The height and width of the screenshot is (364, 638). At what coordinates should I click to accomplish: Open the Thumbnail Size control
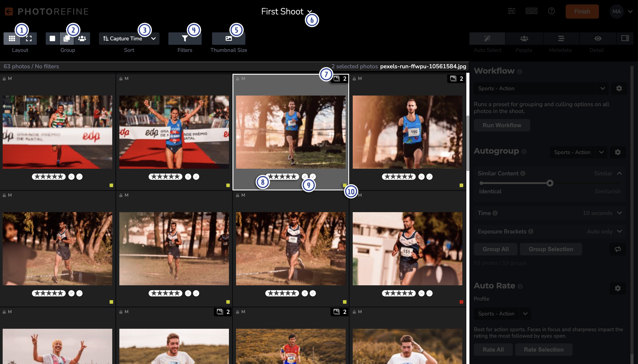(x=228, y=39)
